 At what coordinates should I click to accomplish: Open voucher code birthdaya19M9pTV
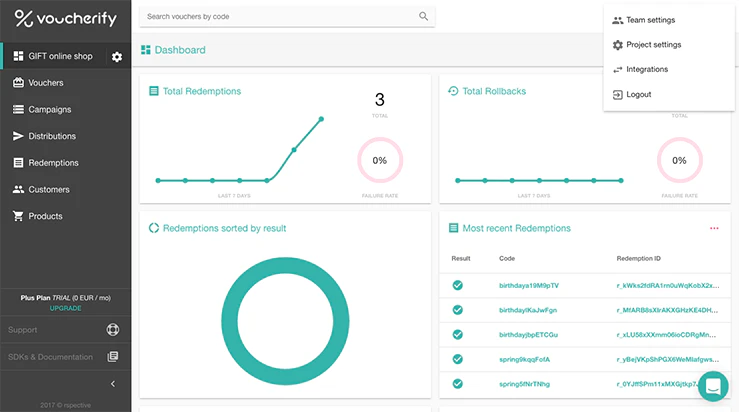[x=529, y=286]
